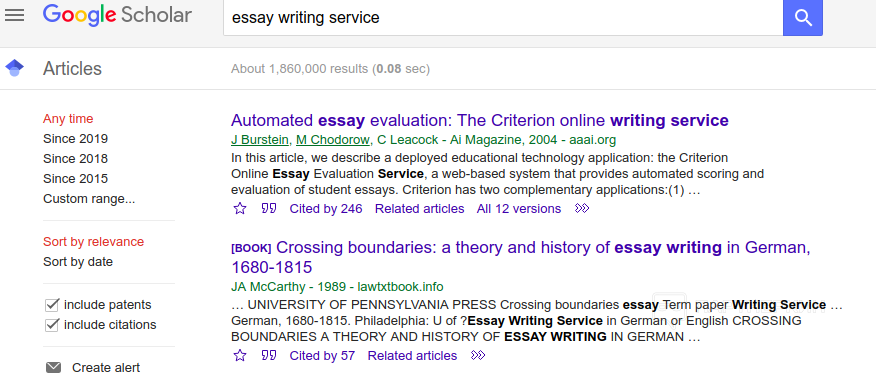
Task: Filter results Since 2019
Action: 75,139
